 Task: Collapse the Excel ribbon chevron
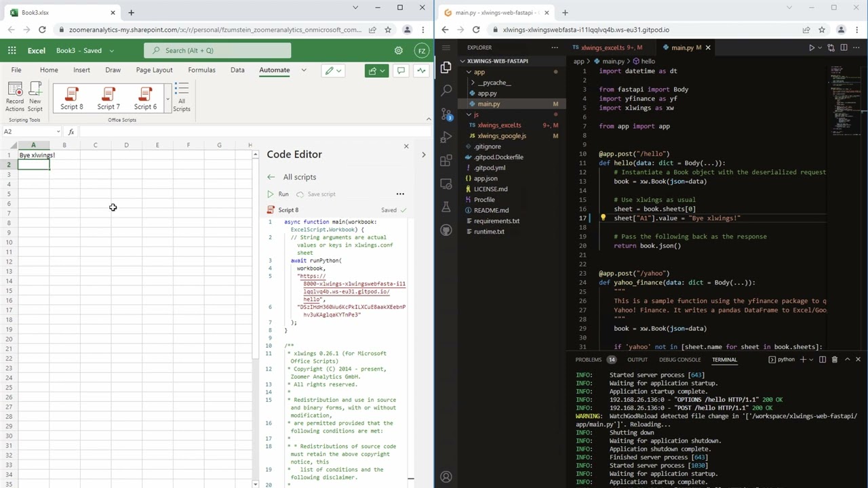428,119
